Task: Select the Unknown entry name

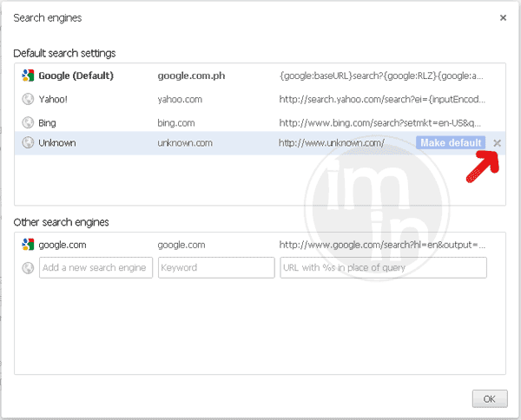Action: coord(57,143)
